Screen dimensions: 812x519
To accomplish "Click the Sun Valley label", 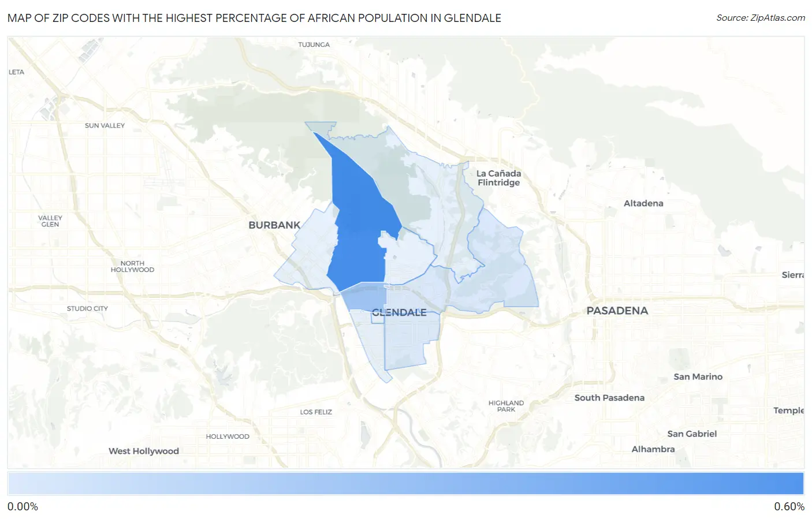I will [x=105, y=125].
